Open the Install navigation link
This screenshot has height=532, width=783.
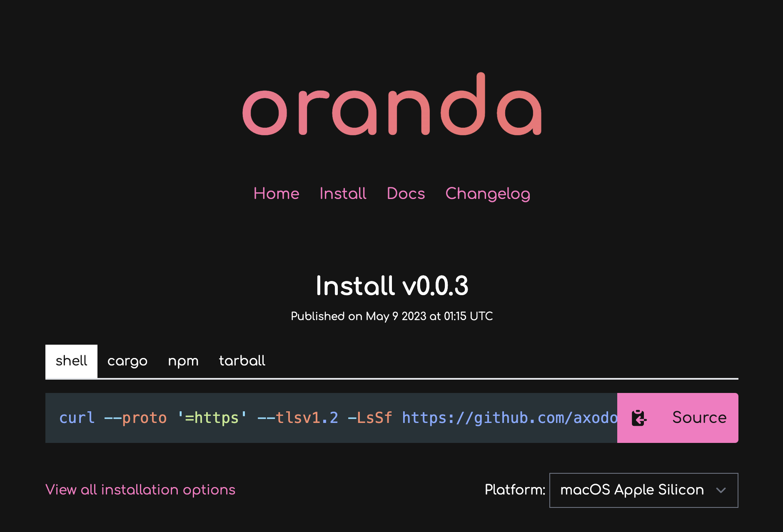coord(343,194)
